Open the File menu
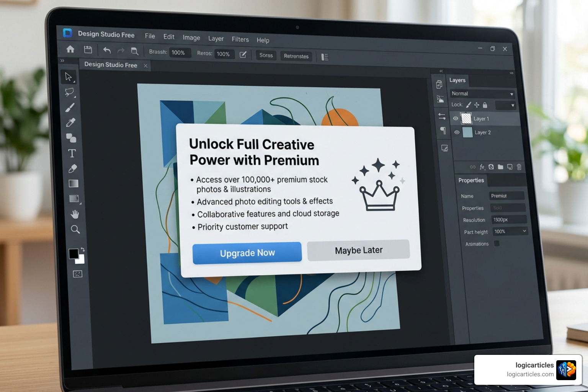 pyautogui.click(x=150, y=36)
